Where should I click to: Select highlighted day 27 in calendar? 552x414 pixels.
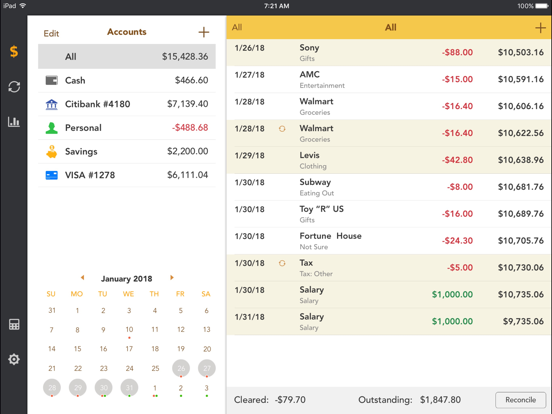coord(207,368)
